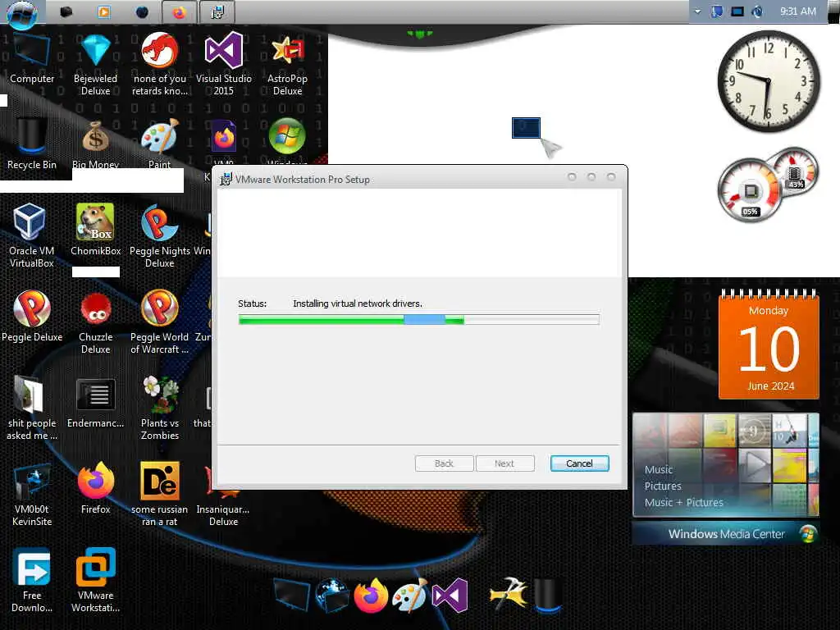Select the Peggle Deluxe desktop icon
The image size is (840, 630).
click(x=32, y=316)
